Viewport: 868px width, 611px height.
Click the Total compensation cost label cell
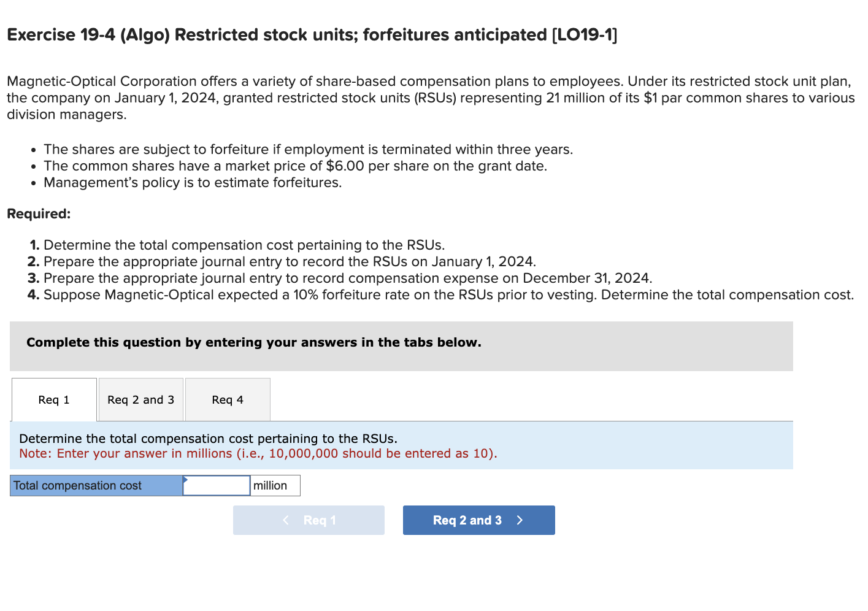[x=96, y=485]
